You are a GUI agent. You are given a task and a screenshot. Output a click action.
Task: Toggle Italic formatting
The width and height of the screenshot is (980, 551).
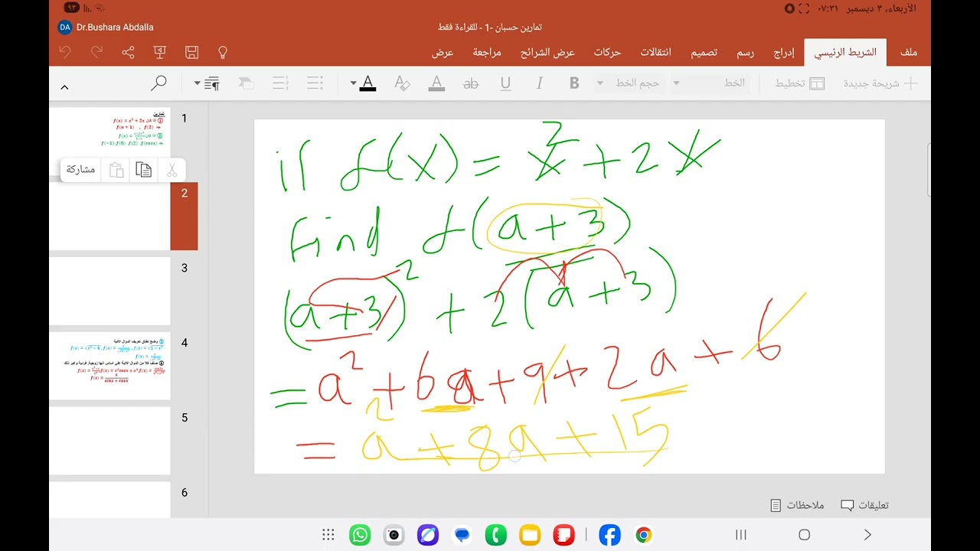click(540, 83)
